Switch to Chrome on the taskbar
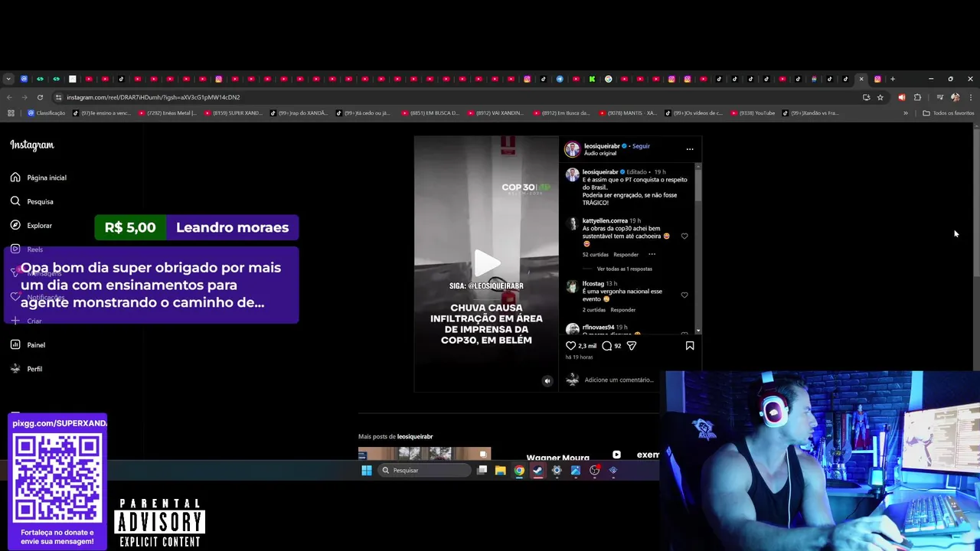The height and width of the screenshot is (551, 980). 519,471
